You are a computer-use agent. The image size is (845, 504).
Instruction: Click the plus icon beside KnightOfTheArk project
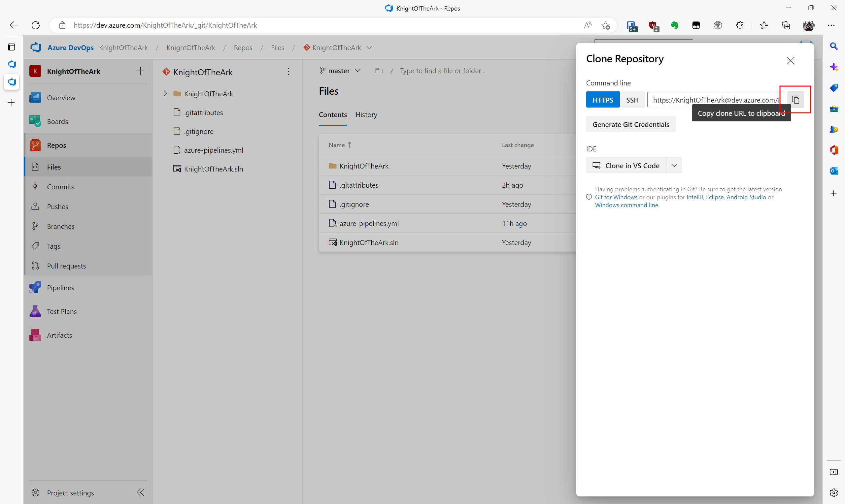click(140, 71)
